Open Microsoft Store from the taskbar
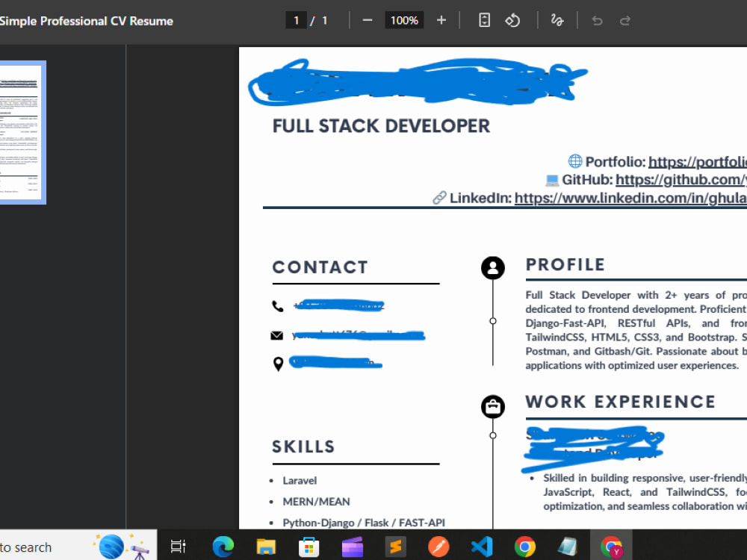 [309, 547]
